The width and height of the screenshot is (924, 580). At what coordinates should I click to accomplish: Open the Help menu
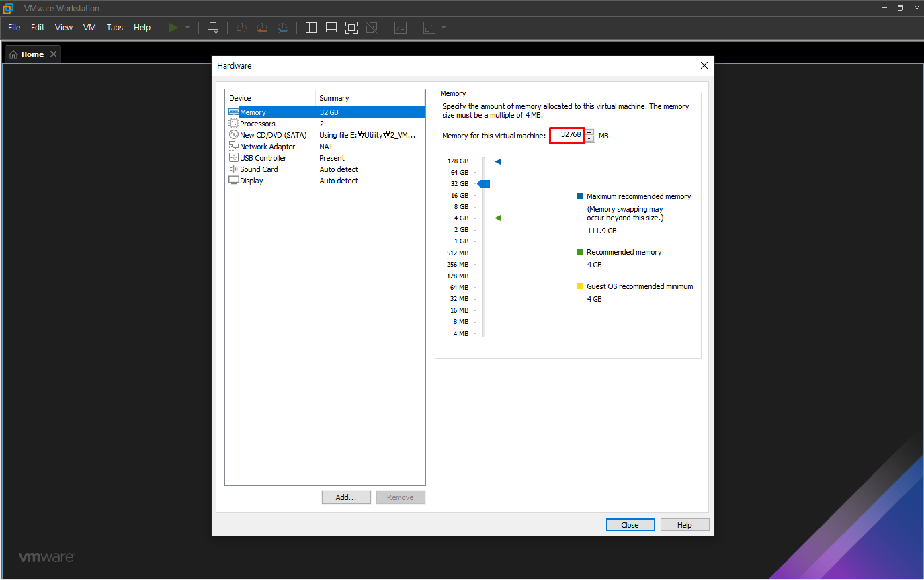pos(142,28)
